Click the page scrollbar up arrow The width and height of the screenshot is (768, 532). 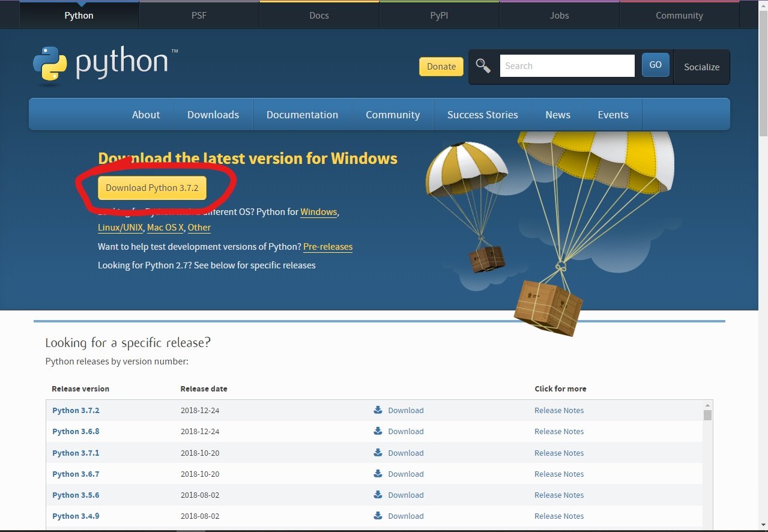pos(763,5)
